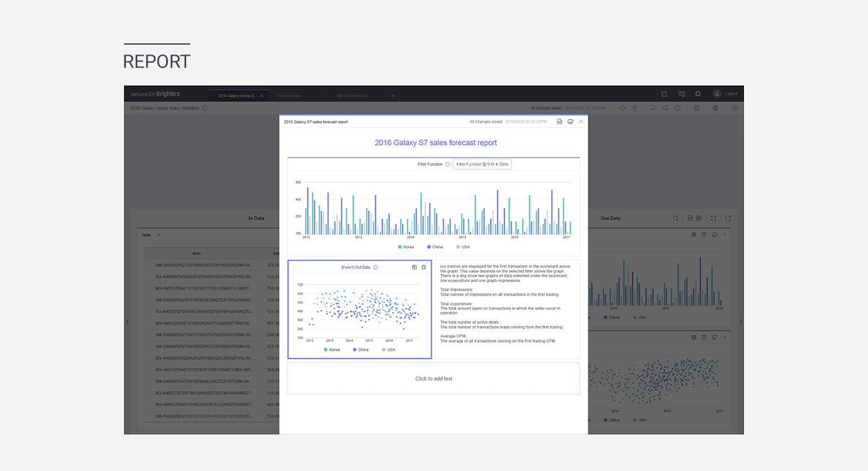This screenshot has width=868, height=471.
Task: Select the row layout icon in Out Data header
Action: point(691,218)
